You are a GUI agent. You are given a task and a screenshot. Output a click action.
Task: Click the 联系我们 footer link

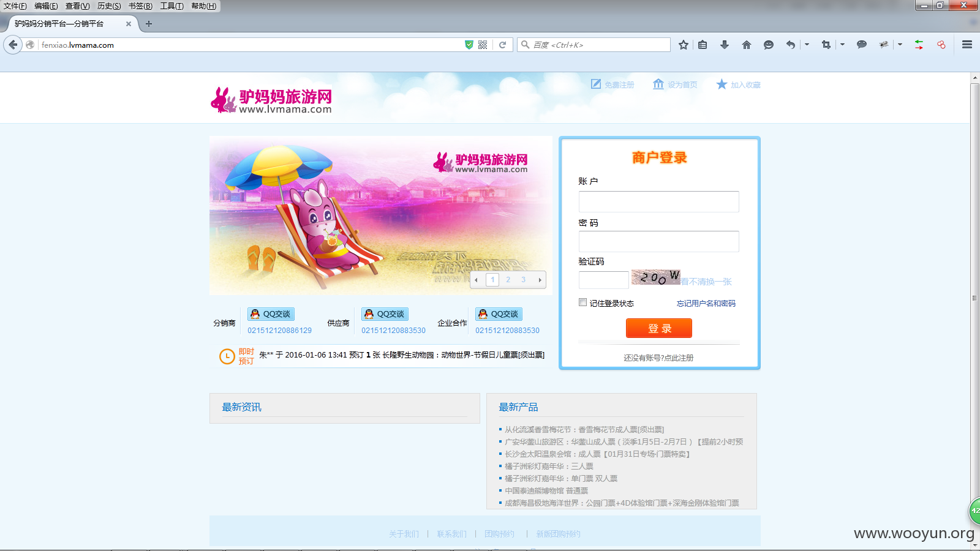pyautogui.click(x=452, y=534)
